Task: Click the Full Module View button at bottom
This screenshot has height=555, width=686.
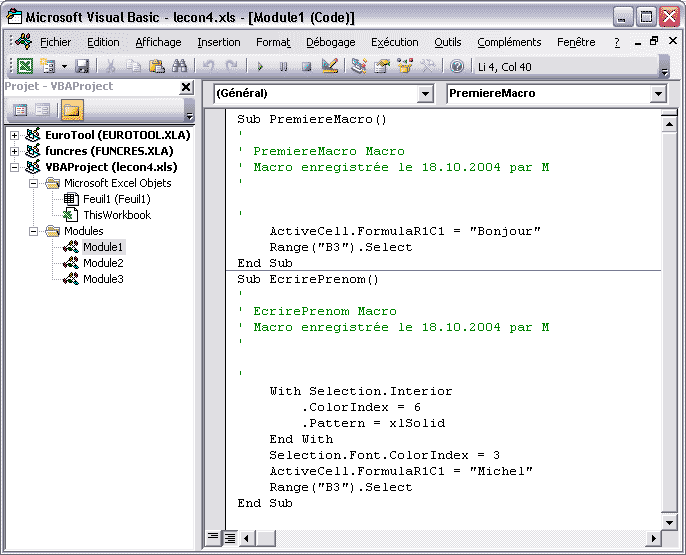Action: tap(230, 538)
